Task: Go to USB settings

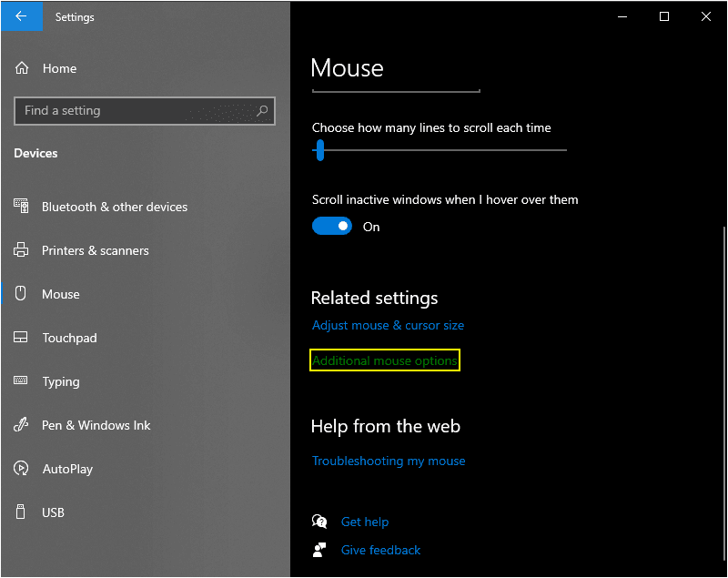Action: [53, 512]
